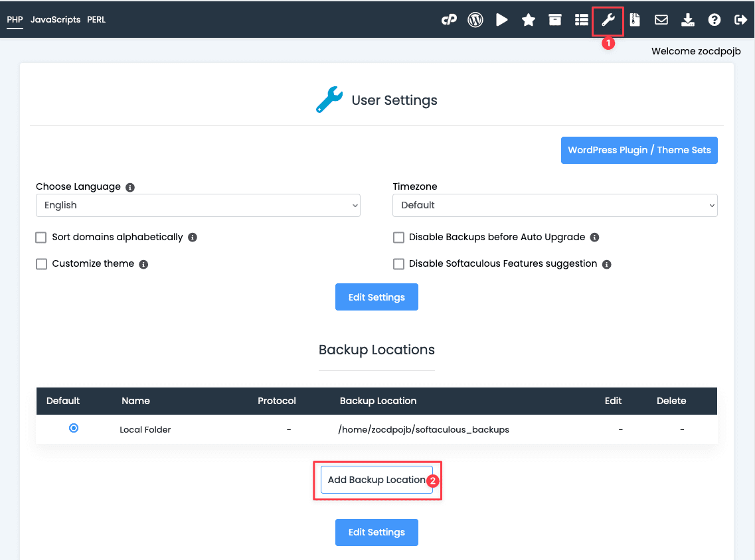Expand the Timezone dropdown
The width and height of the screenshot is (755, 560).
point(555,206)
